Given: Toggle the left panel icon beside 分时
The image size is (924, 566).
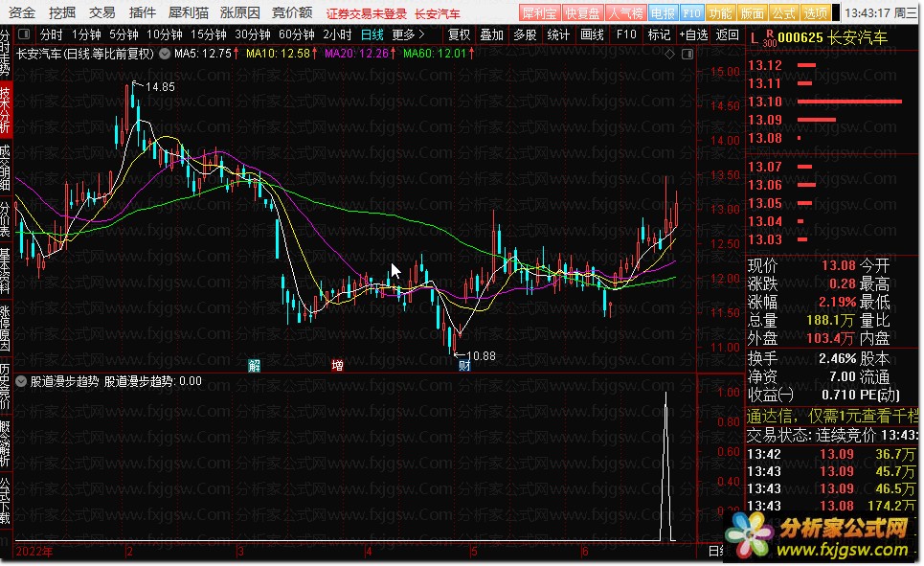Looking at the screenshot, I should coord(24,34).
